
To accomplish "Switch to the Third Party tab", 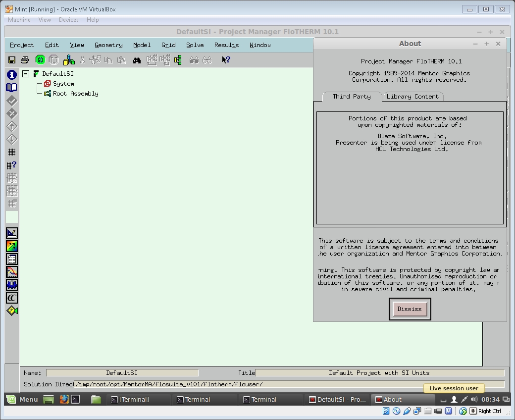I will click(352, 97).
